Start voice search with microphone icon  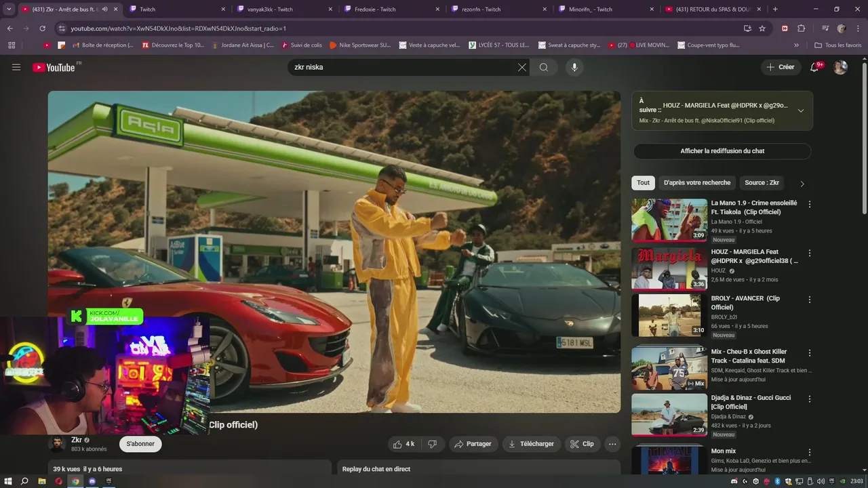(574, 67)
